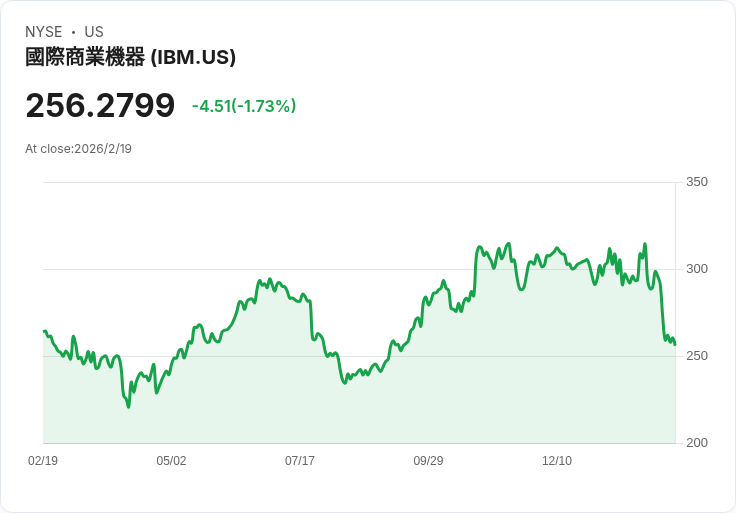Click the At close date text

tap(78, 149)
